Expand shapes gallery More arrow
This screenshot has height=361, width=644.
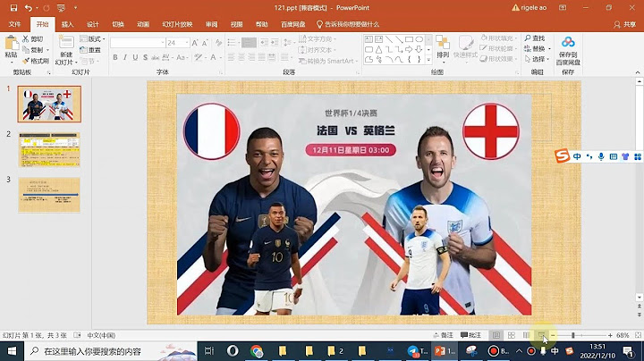pos(428,60)
